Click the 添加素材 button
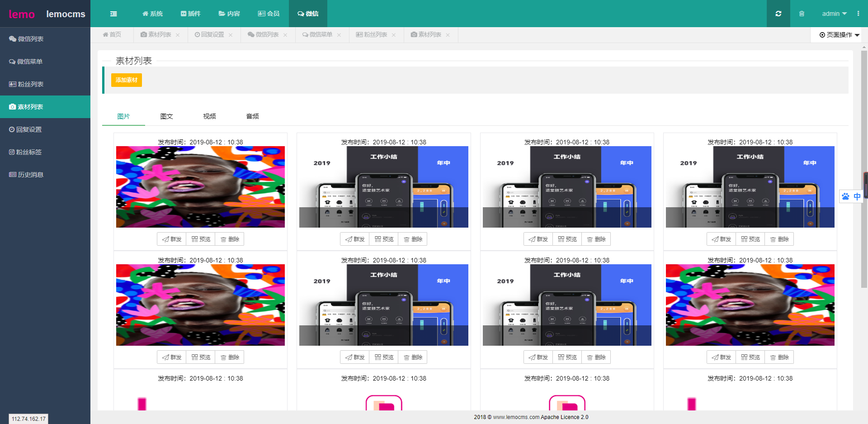Viewport: 868px width, 424px height. (126, 80)
